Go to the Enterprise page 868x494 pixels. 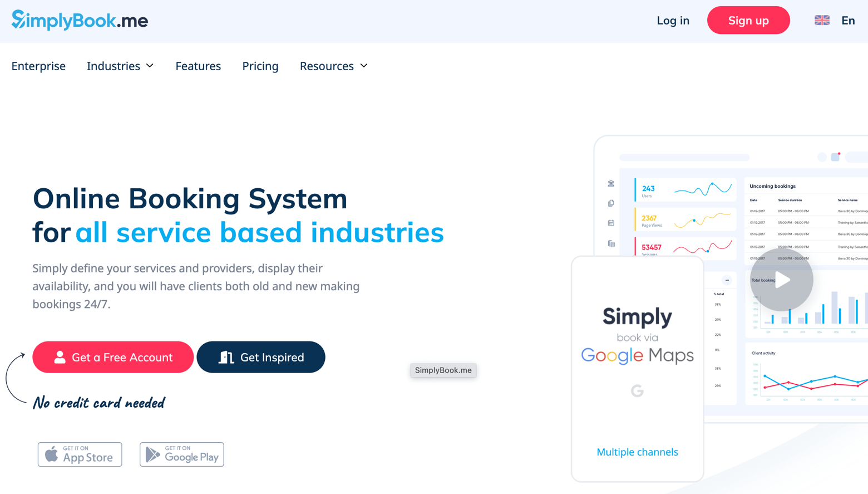coord(38,66)
